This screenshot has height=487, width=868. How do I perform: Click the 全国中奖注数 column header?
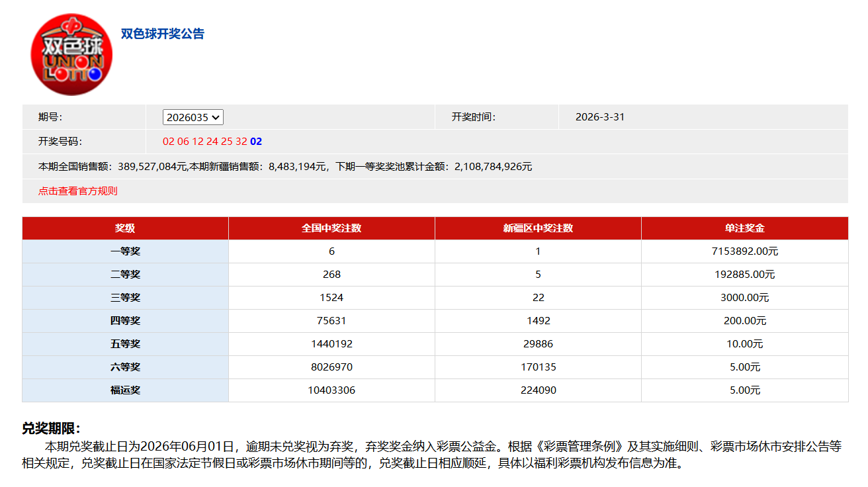point(331,228)
